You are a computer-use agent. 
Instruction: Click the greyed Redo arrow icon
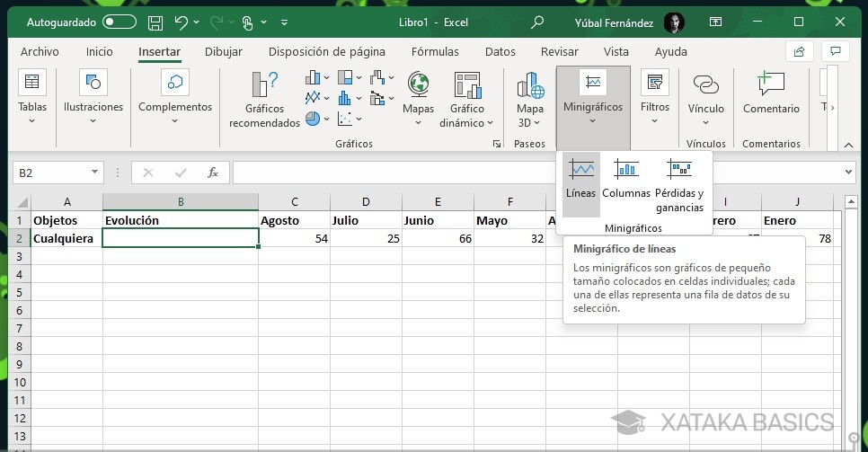click(x=217, y=22)
